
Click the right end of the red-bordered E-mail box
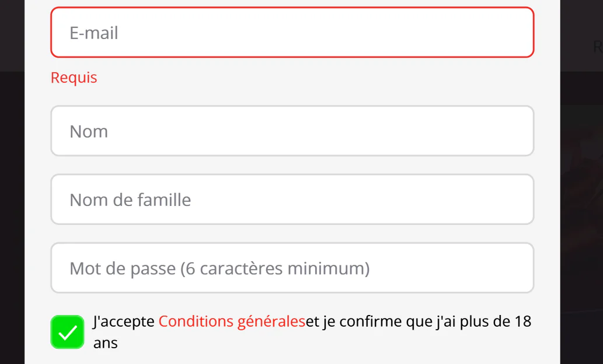pos(515,32)
